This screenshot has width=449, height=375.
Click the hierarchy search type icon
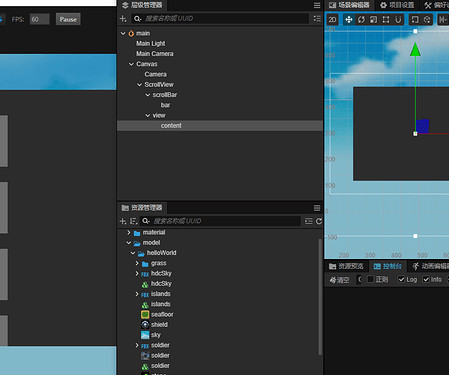(x=137, y=19)
